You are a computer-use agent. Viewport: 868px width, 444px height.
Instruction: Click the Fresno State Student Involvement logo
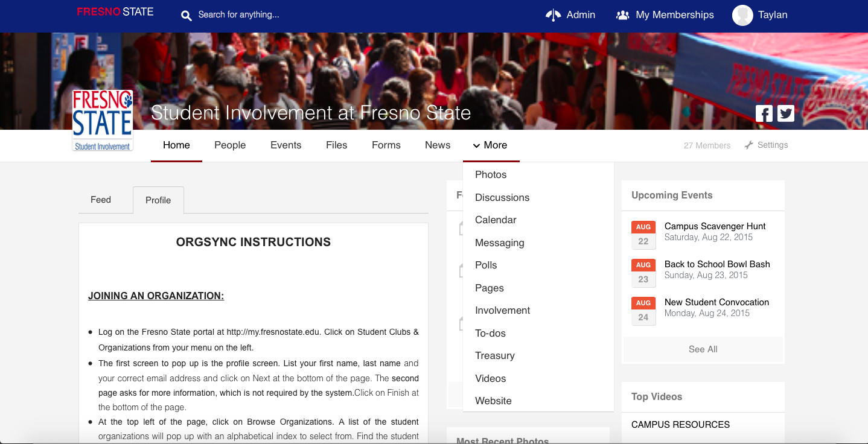[x=103, y=121]
